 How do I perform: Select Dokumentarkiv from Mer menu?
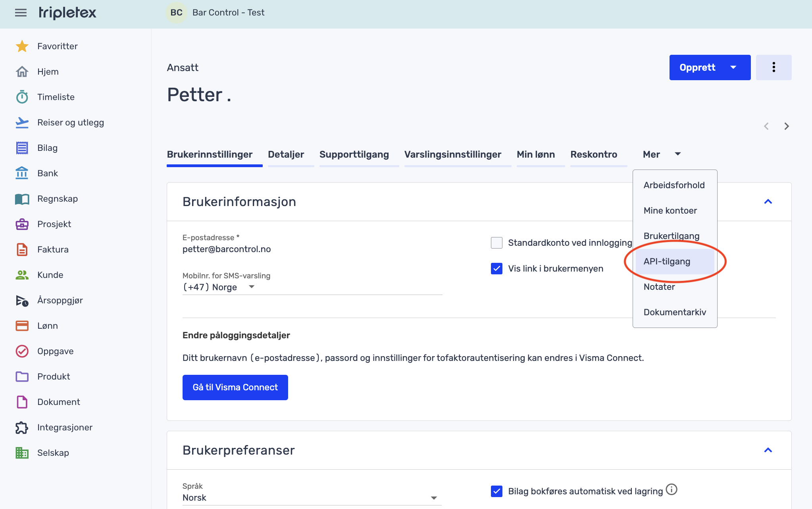pos(675,312)
